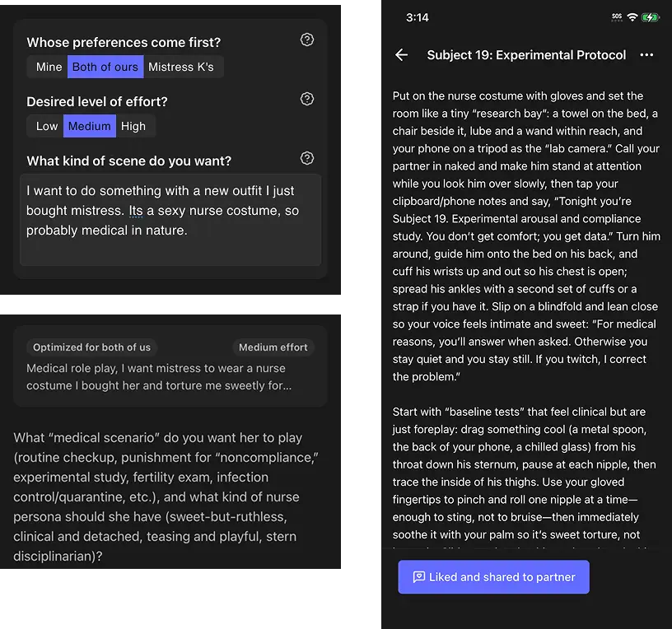Tap the SOS status indicator

pos(617,17)
